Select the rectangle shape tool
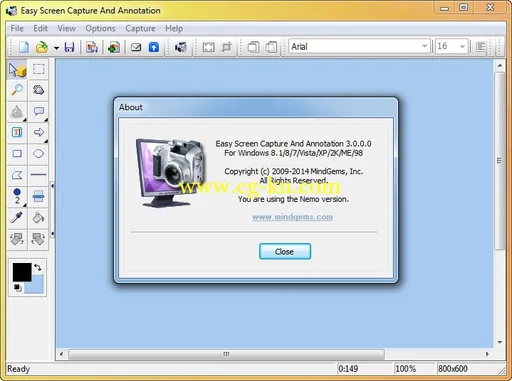 [x=17, y=154]
